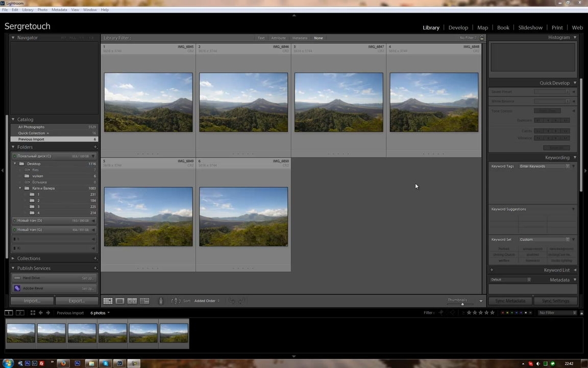Toggle yellow color label filter
The height and width of the screenshot is (368, 588).
coord(507,313)
